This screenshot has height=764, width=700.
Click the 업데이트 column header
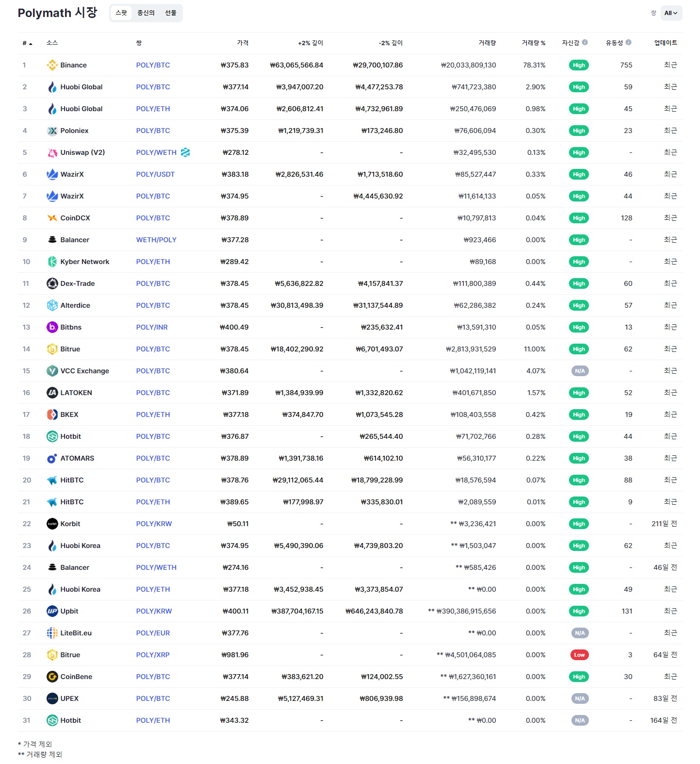point(666,43)
